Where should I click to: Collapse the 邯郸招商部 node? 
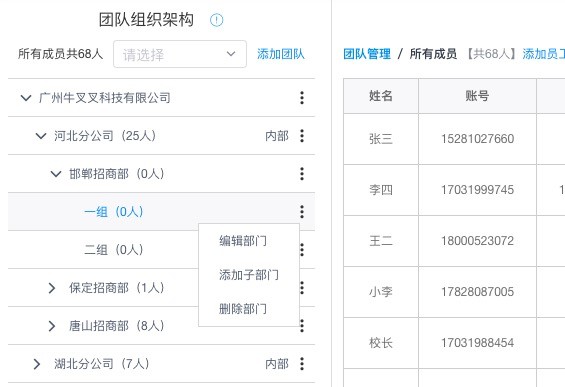point(56,174)
